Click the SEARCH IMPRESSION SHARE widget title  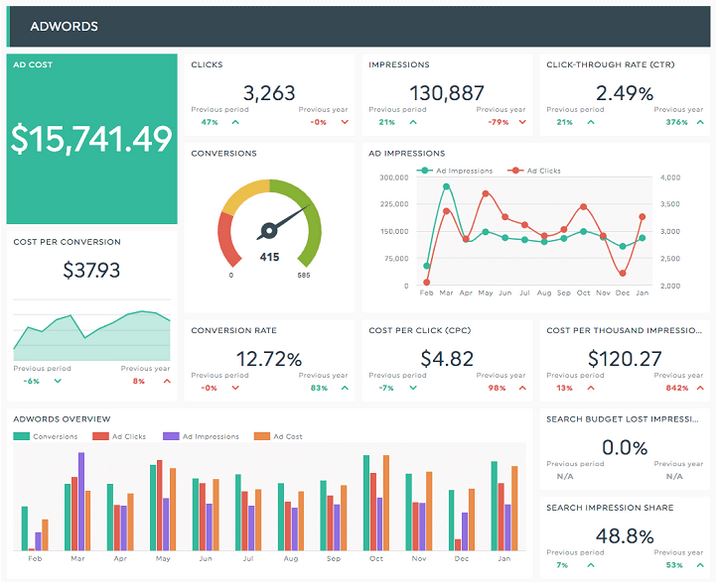[610, 508]
